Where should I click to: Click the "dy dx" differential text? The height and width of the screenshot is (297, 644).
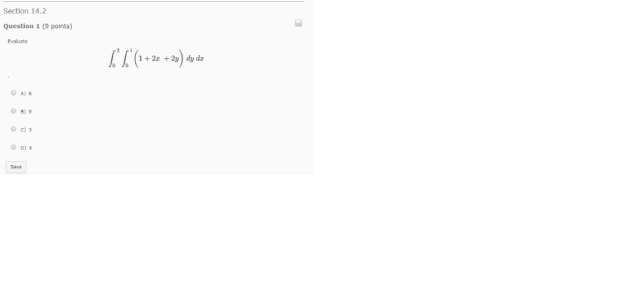(195, 58)
